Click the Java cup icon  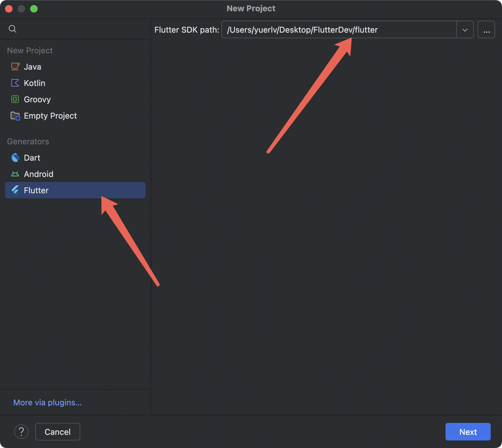tap(15, 67)
